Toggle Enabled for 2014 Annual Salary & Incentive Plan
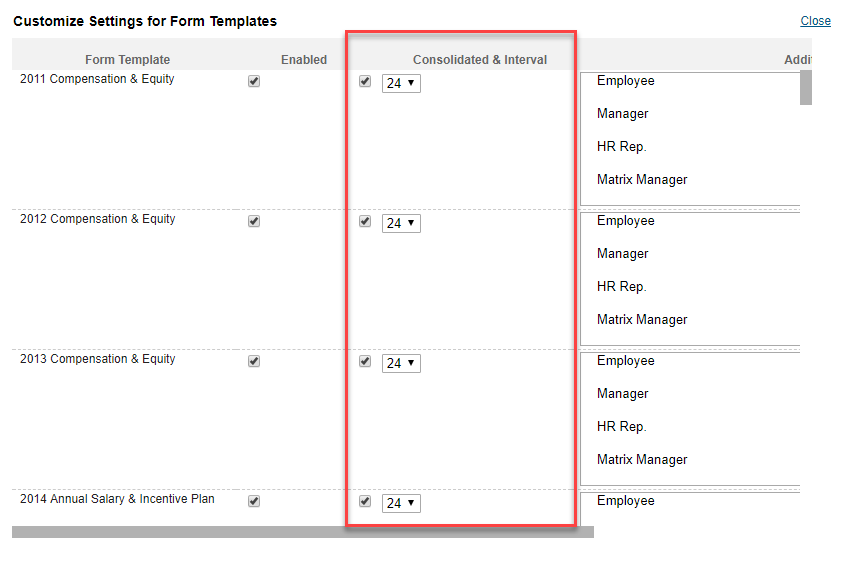843x573 pixels. coord(254,502)
